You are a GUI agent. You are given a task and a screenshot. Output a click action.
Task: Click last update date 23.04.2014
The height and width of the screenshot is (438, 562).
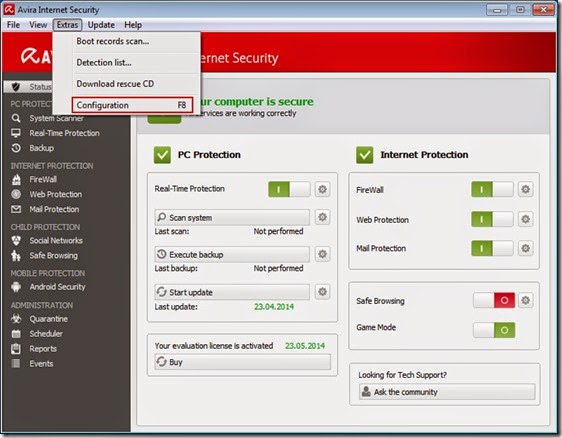pos(274,307)
